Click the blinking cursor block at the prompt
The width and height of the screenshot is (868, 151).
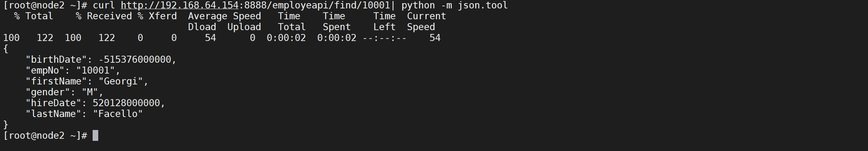(x=95, y=136)
